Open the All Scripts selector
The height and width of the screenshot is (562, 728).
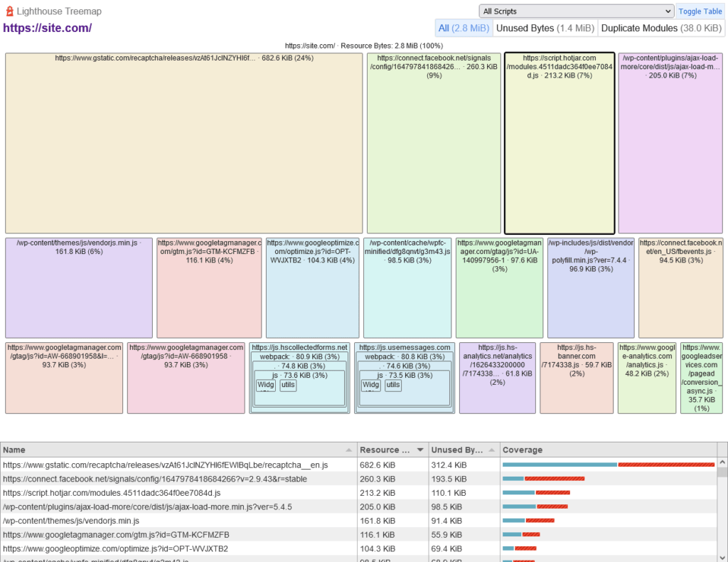pos(576,11)
